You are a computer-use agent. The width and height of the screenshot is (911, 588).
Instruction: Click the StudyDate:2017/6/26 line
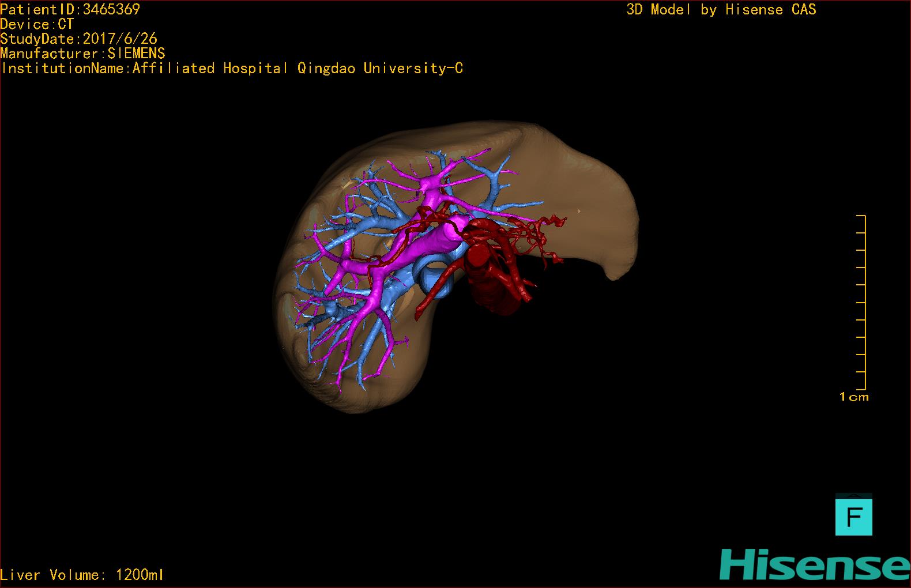[78, 39]
